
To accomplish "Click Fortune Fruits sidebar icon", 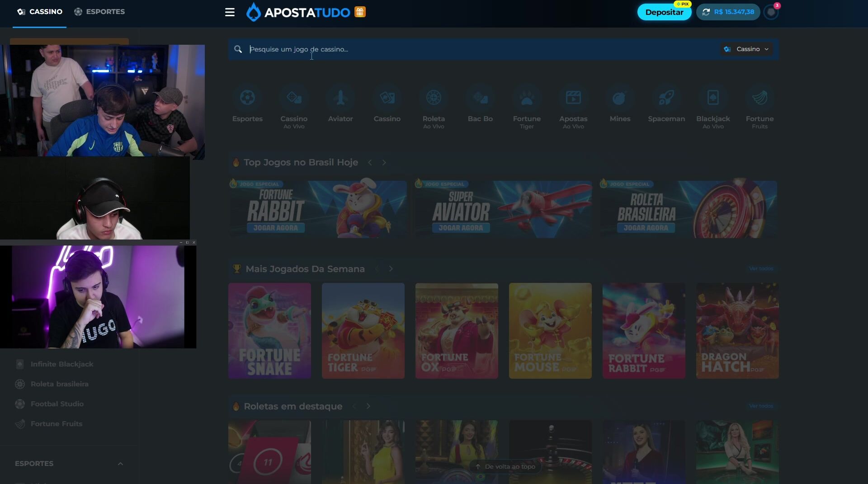I will point(20,424).
